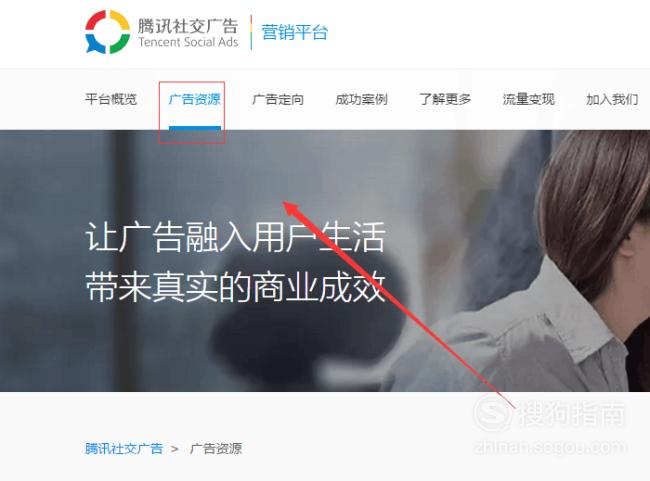
Task: Click the Tencent Social Ads colorful logo icon
Action: coord(107,32)
